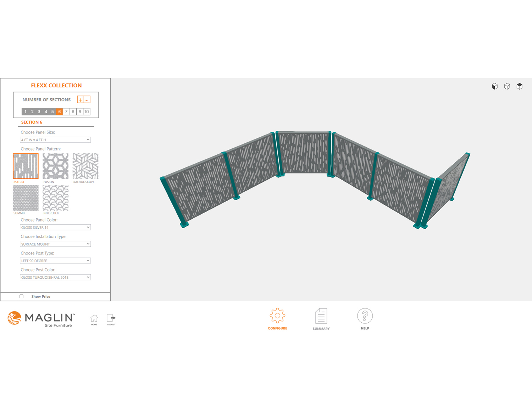This screenshot has height=416, width=532.
Task: Choose the Kaleidoscope panel pattern
Action: 85,166
